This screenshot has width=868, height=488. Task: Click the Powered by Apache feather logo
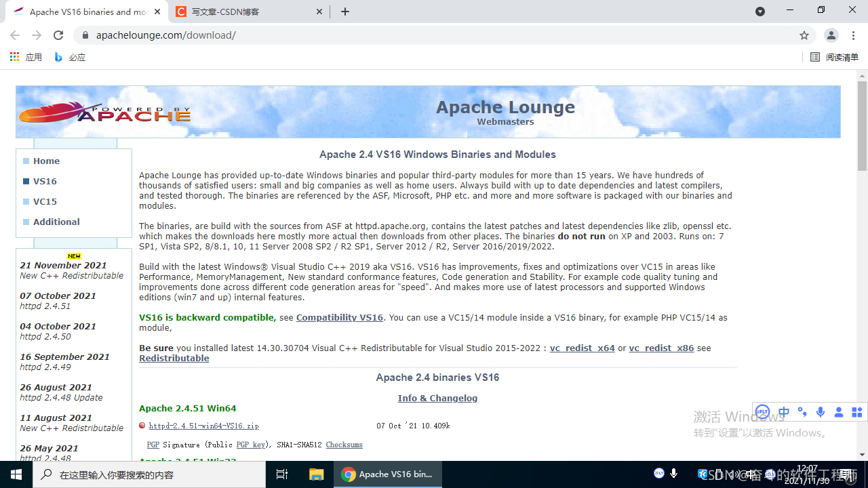105,113
